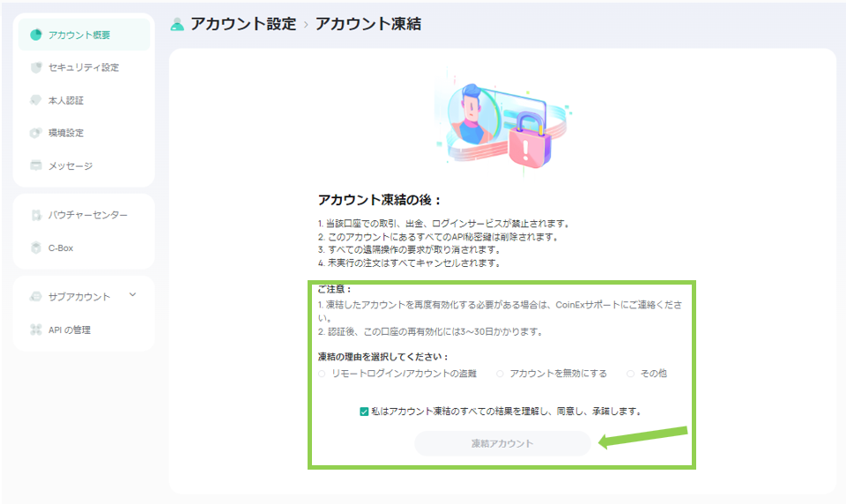Click the API の管理 icon
846x504 pixels.
(x=36, y=330)
